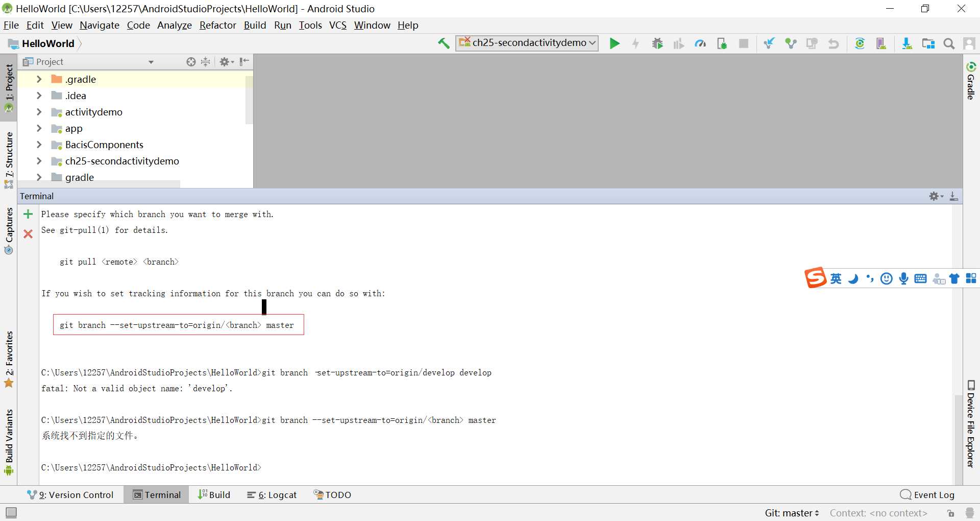Toggle tool window bars at bottom-left
The width and height of the screenshot is (980, 521).
[x=11, y=512]
